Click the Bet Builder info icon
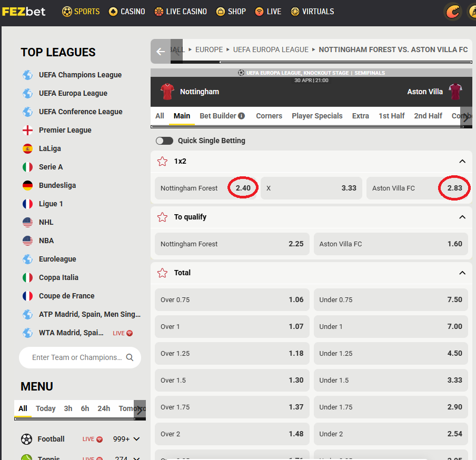The width and height of the screenshot is (476, 460). pyautogui.click(x=242, y=116)
